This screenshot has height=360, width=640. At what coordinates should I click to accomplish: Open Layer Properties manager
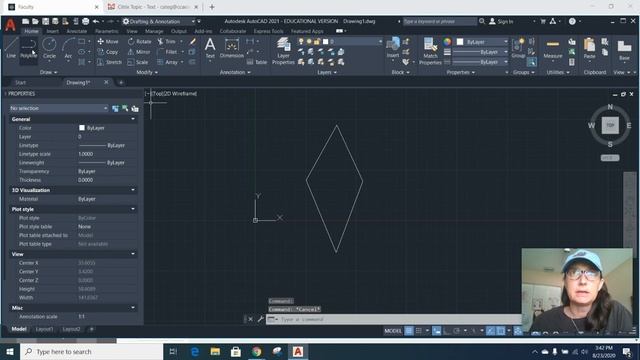283,51
